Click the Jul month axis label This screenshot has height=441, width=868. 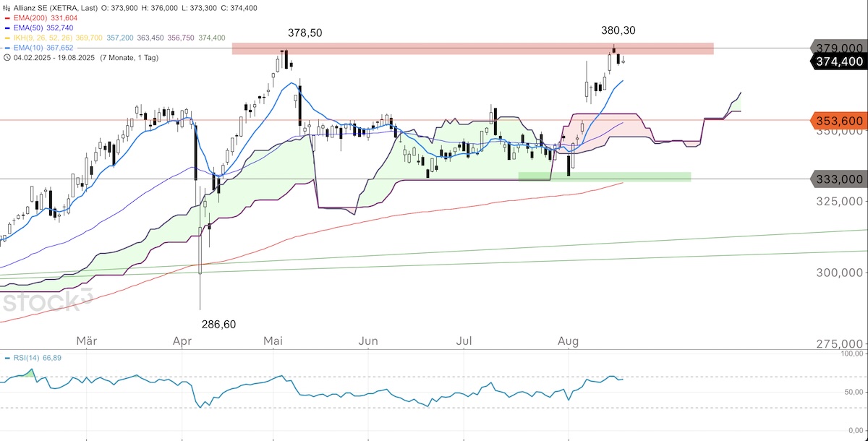click(464, 340)
